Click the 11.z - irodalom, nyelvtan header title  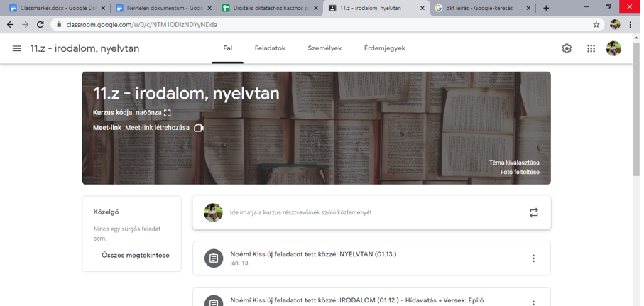pyautogui.click(x=84, y=48)
